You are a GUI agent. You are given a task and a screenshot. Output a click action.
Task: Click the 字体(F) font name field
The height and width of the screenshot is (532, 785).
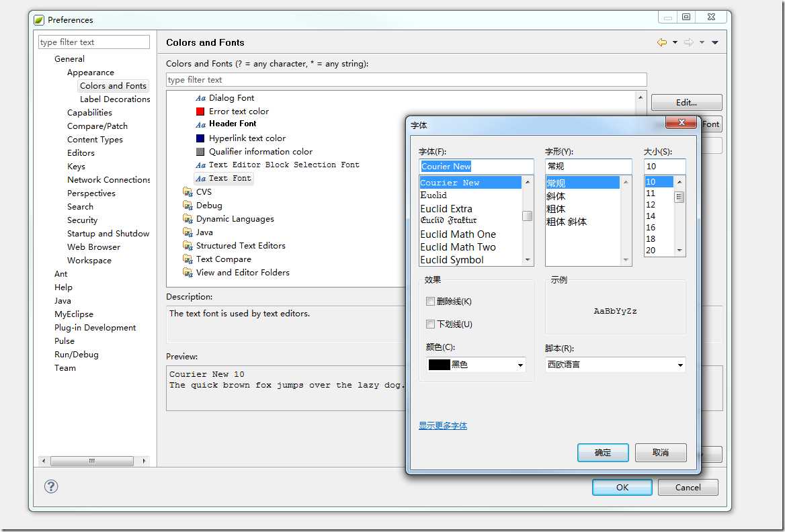point(476,166)
